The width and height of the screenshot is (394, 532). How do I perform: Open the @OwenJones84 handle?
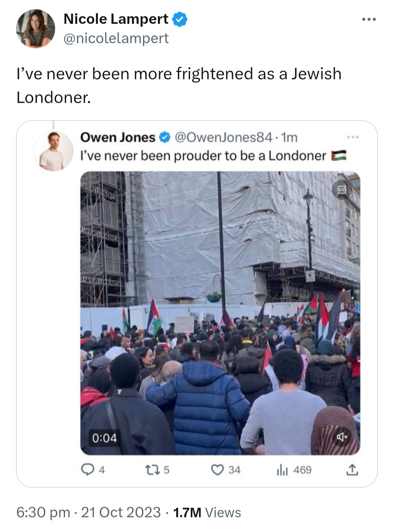point(223,137)
